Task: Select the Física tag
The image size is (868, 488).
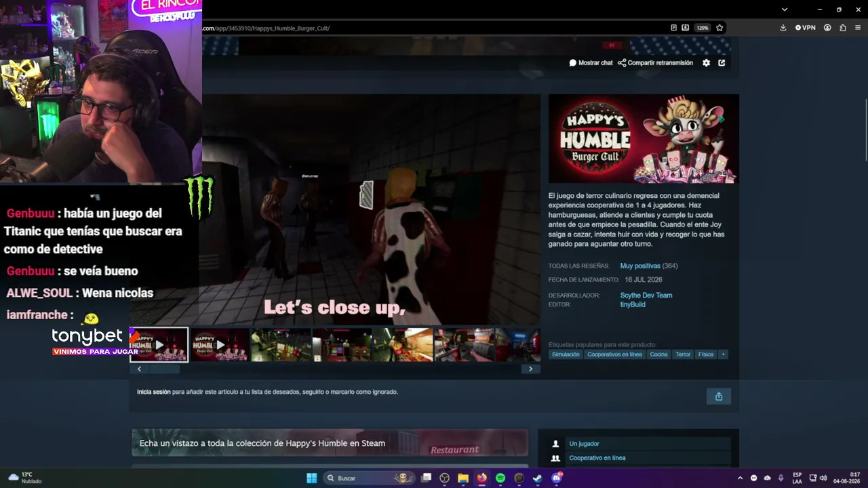Action: (x=706, y=354)
